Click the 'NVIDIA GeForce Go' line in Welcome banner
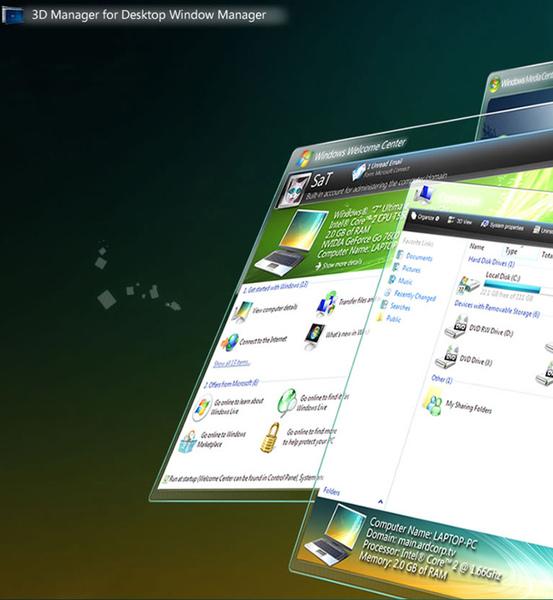The image size is (553, 600). click(x=361, y=241)
